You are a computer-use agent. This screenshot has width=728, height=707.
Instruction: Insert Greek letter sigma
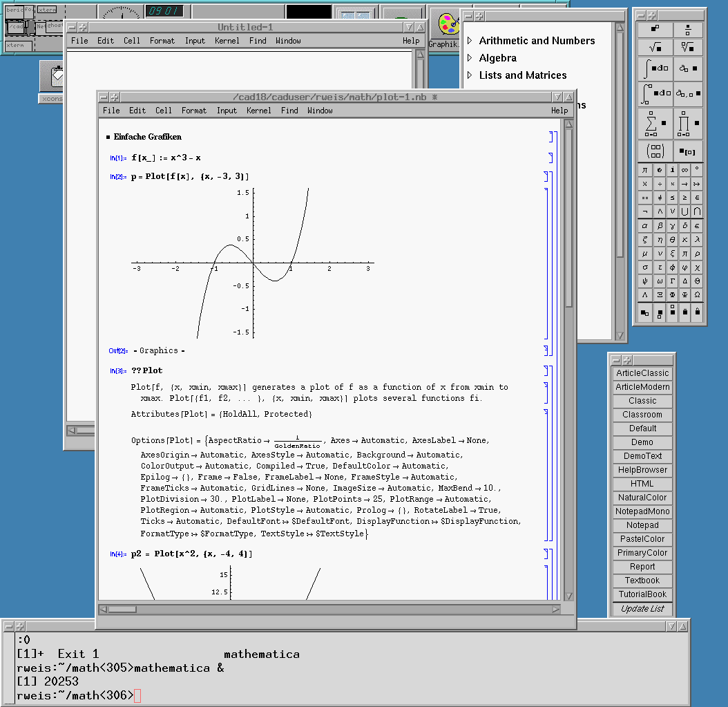tap(645, 267)
